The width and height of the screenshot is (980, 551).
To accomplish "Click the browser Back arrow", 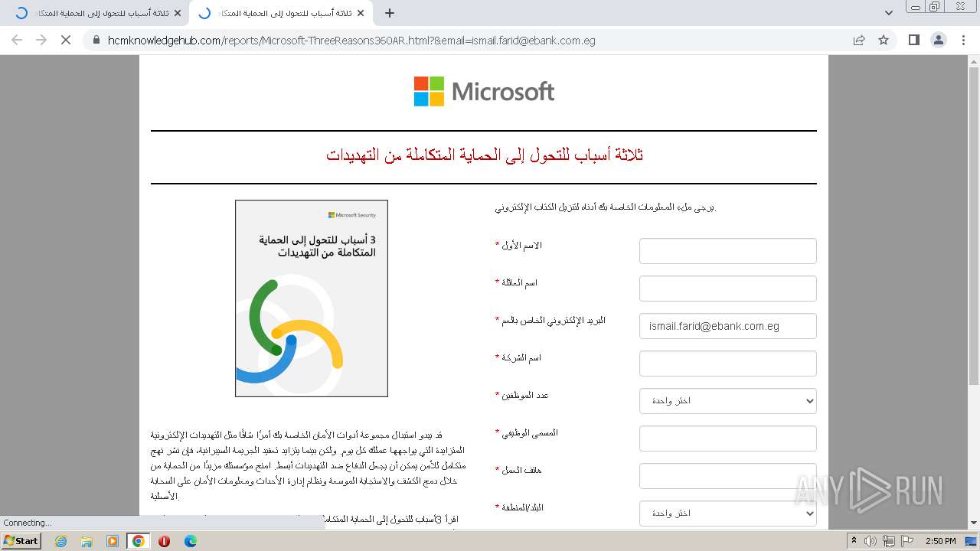I will tap(17, 40).
